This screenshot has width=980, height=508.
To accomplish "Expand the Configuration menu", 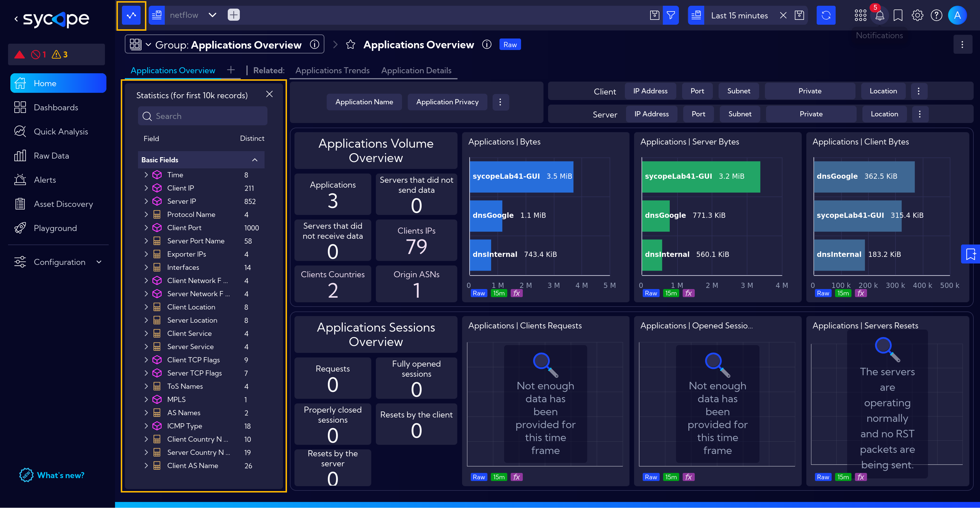I will tap(58, 262).
